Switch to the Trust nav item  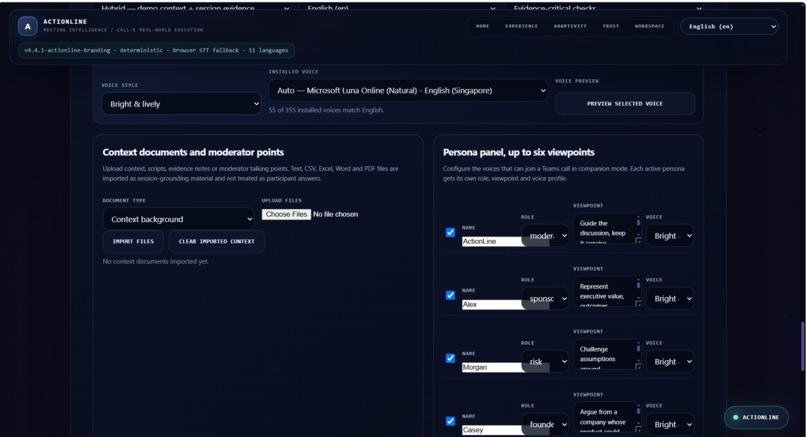coord(611,26)
